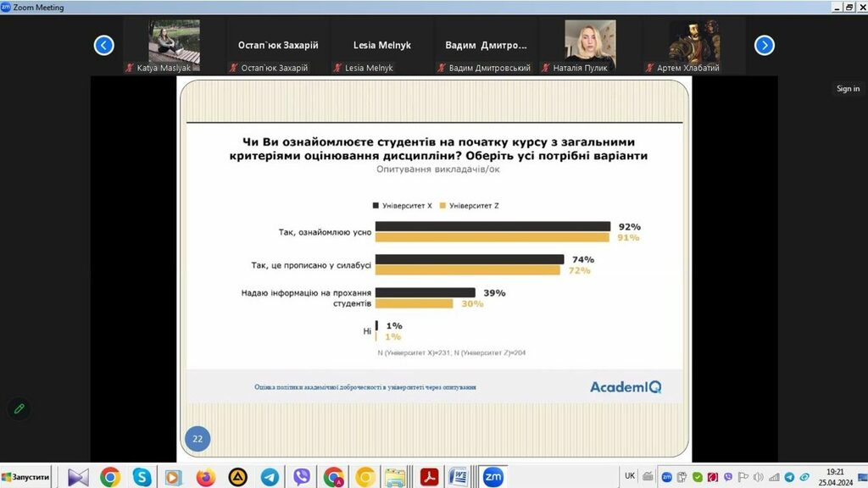Open Viber from the taskbar
The width and height of the screenshot is (868, 488).
pyautogui.click(x=301, y=477)
